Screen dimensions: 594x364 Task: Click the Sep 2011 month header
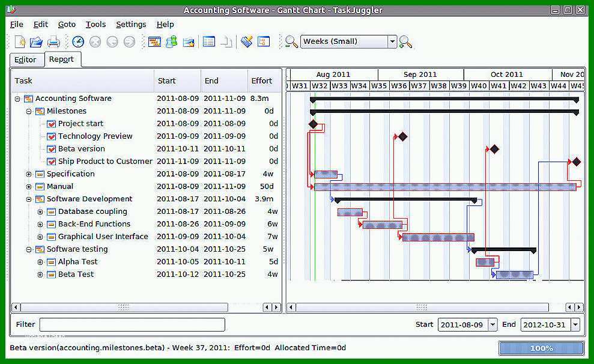420,74
